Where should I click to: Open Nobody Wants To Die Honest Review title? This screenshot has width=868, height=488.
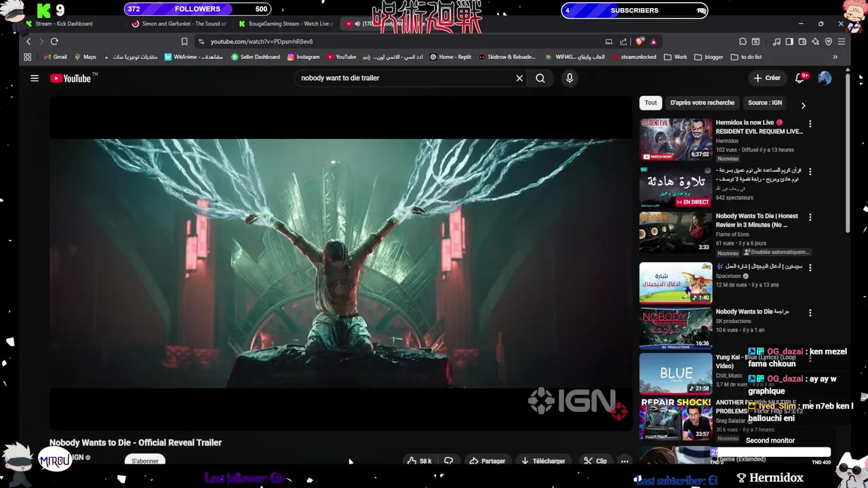(x=757, y=220)
